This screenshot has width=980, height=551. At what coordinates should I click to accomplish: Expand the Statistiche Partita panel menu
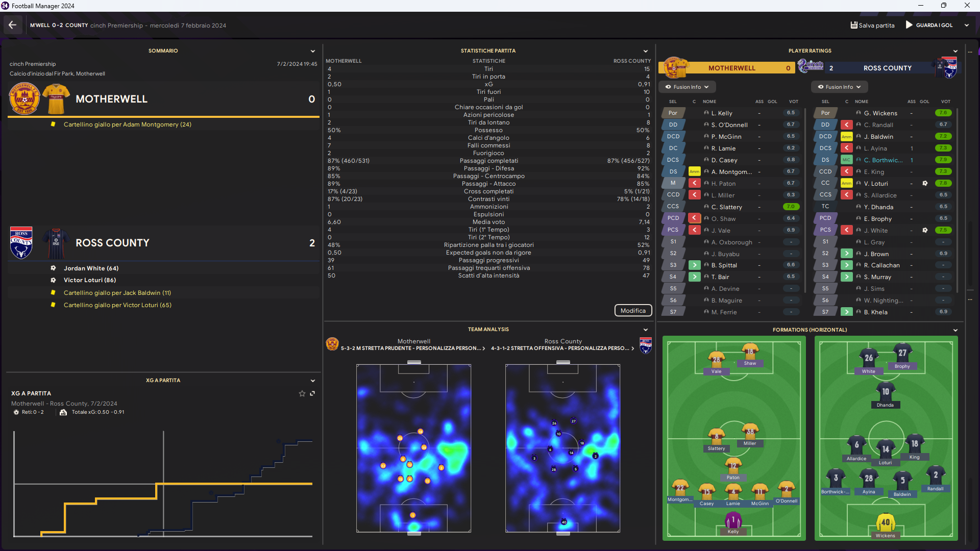point(646,51)
